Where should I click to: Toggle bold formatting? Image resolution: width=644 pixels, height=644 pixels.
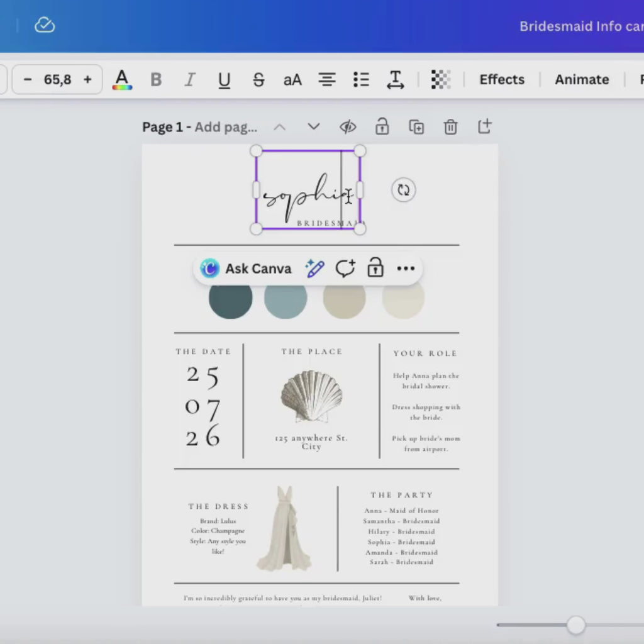[x=156, y=79]
